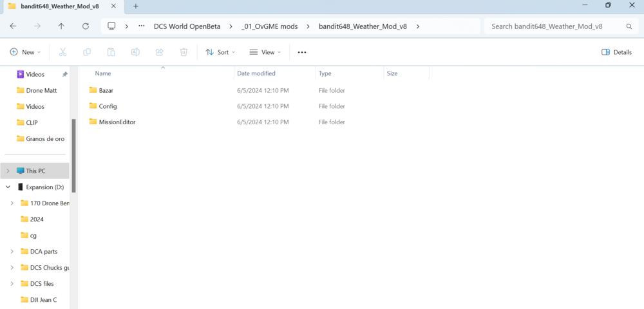644x309 pixels.
Task: Open the Sort dropdown menu
Action: tap(220, 52)
